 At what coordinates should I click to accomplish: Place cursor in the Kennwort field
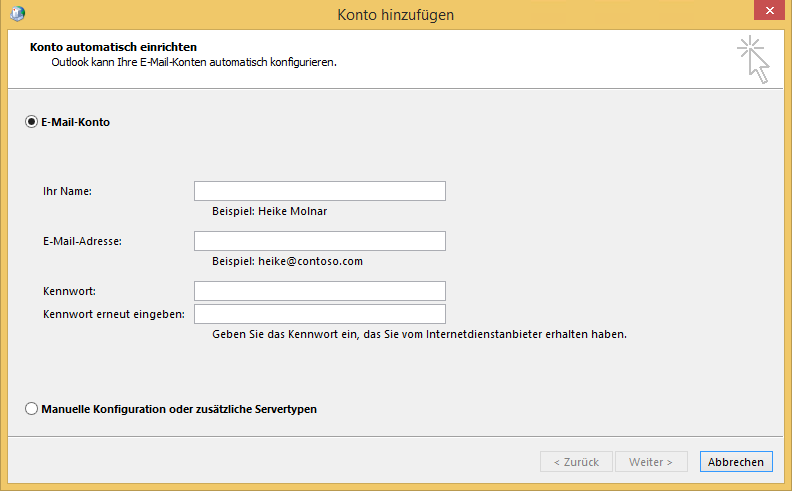click(x=319, y=291)
